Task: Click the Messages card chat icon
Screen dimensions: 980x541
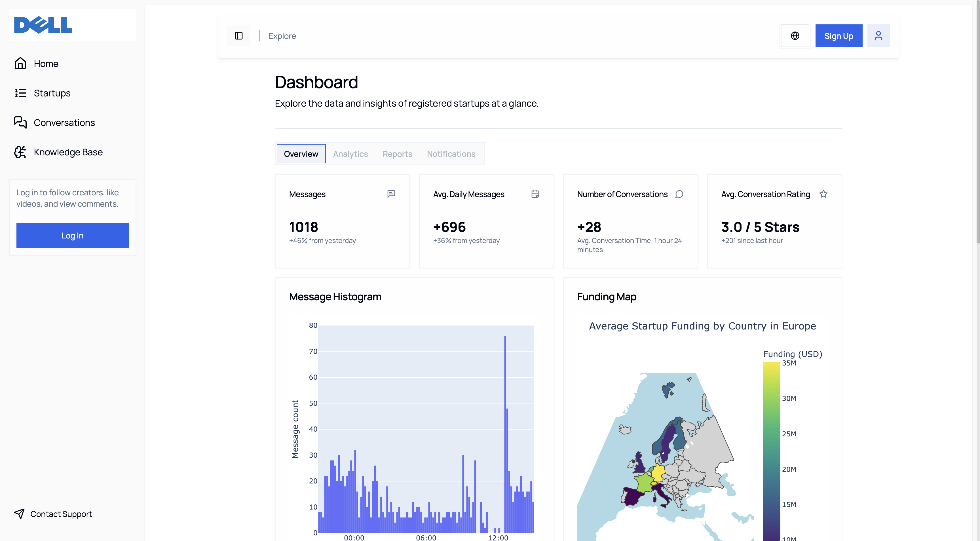Action: tap(391, 194)
